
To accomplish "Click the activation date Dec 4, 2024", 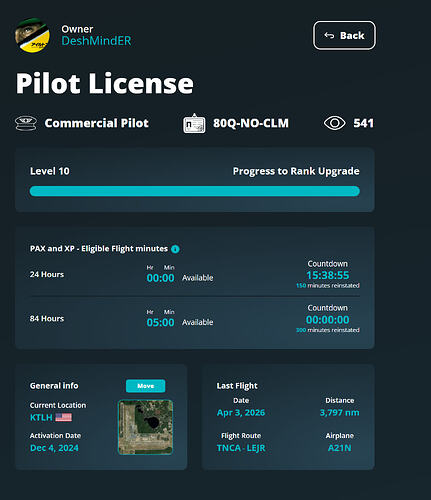I will [x=54, y=448].
